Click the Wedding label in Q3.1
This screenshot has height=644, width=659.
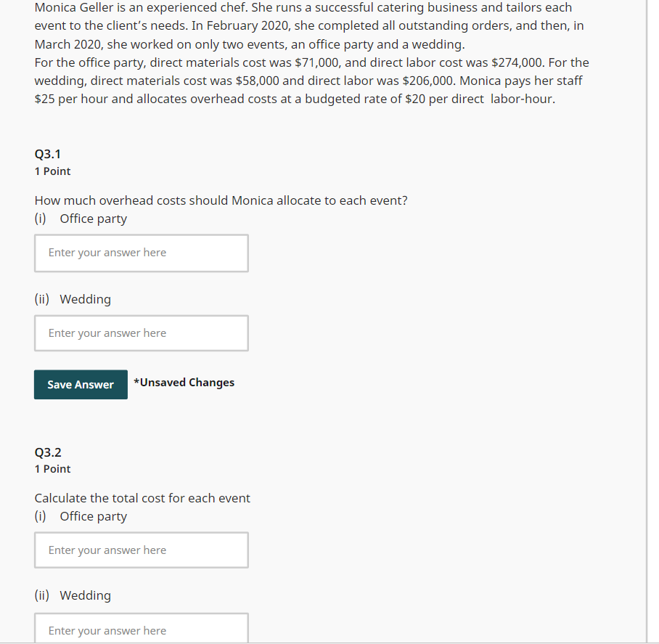point(86,299)
